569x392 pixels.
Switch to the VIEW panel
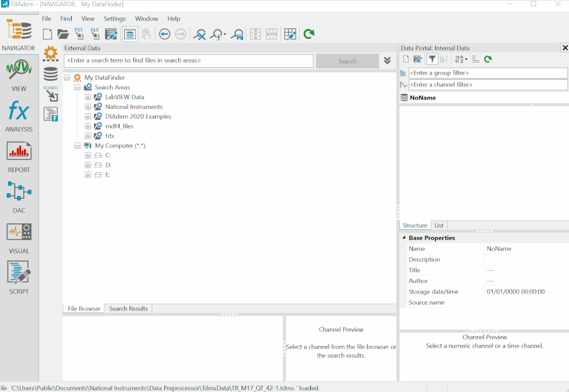[19, 76]
